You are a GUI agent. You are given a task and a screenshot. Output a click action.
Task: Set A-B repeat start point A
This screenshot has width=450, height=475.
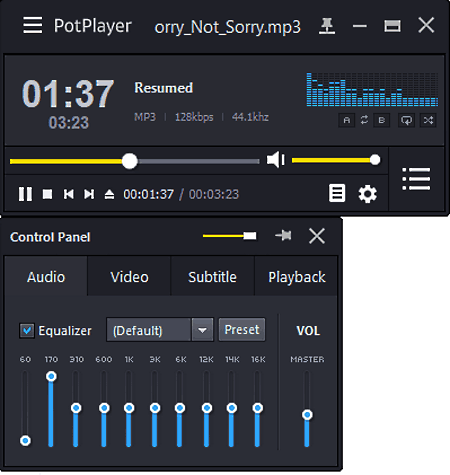347,120
